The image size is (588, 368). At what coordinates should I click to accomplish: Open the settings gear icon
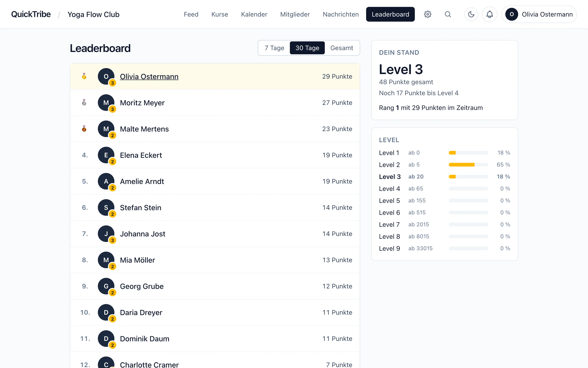pos(427,14)
